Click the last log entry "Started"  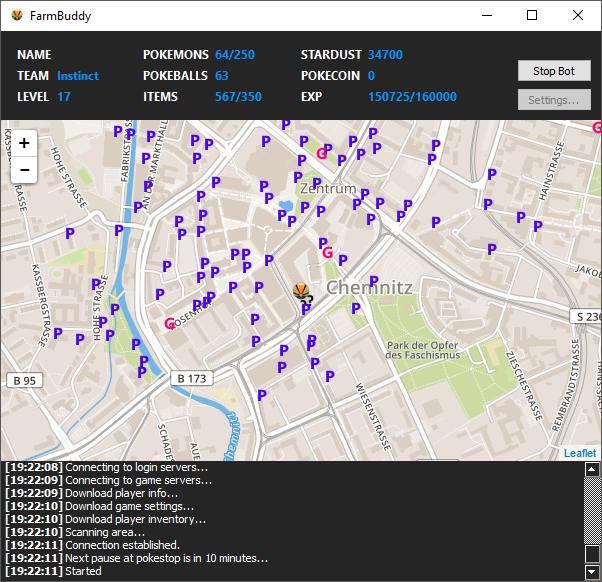[x=83, y=571]
